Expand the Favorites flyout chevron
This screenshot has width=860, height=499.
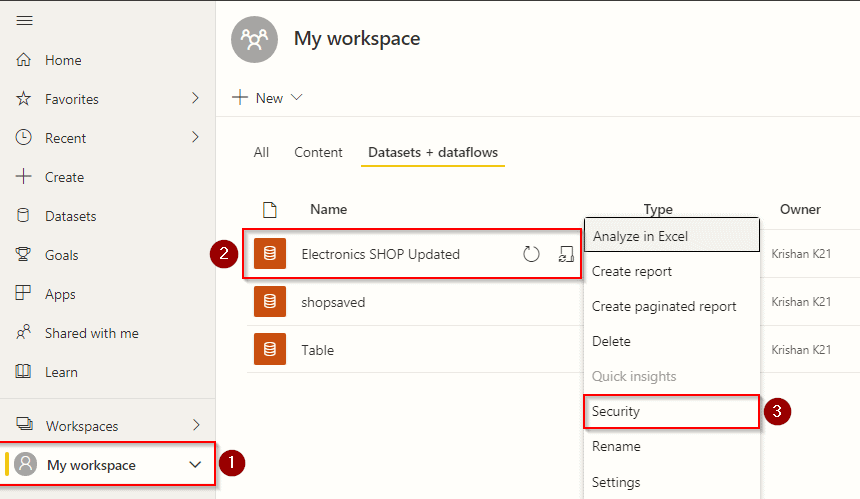pos(195,98)
